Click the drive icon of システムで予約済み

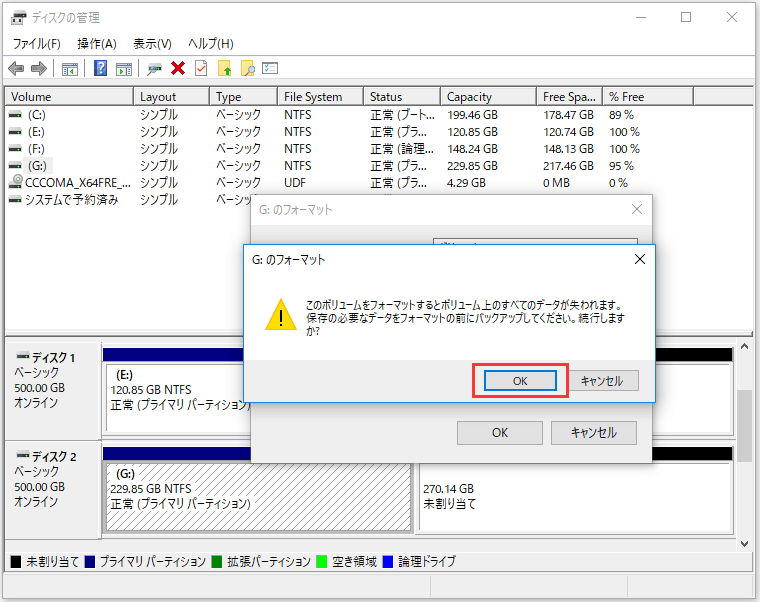tap(16, 200)
